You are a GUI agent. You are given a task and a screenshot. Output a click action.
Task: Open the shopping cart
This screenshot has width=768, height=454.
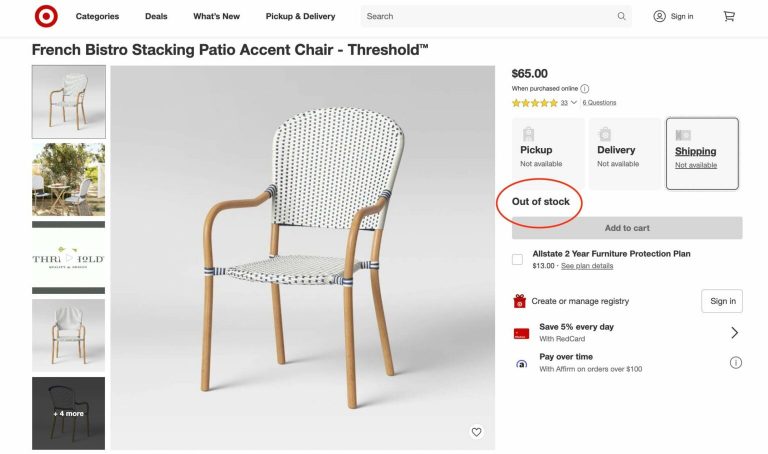(729, 16)
